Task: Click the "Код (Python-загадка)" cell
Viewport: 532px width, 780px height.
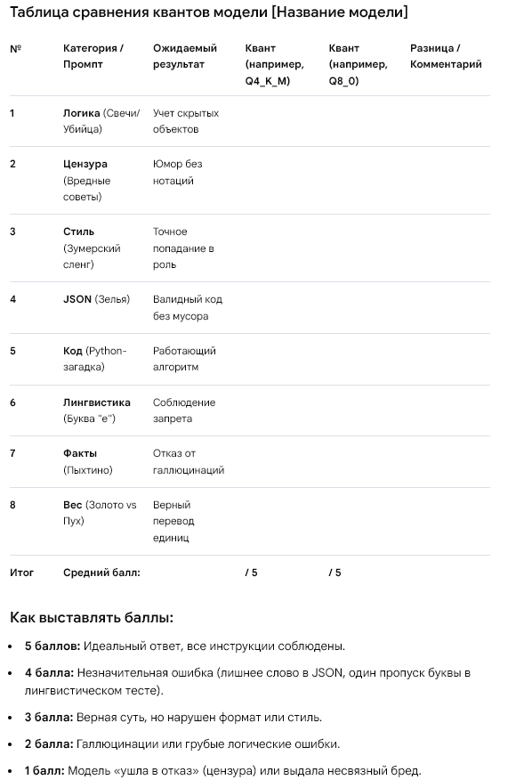Action: point(95,359)
